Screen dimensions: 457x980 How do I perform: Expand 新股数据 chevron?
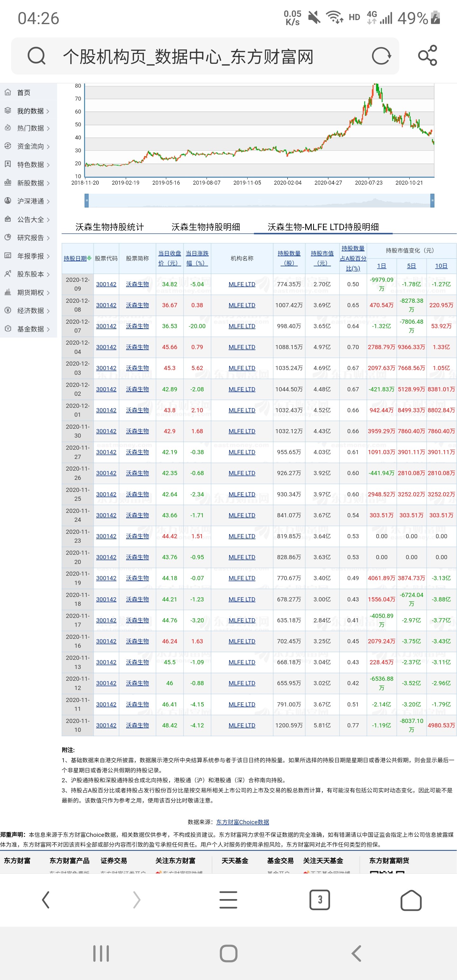point(48,183)
